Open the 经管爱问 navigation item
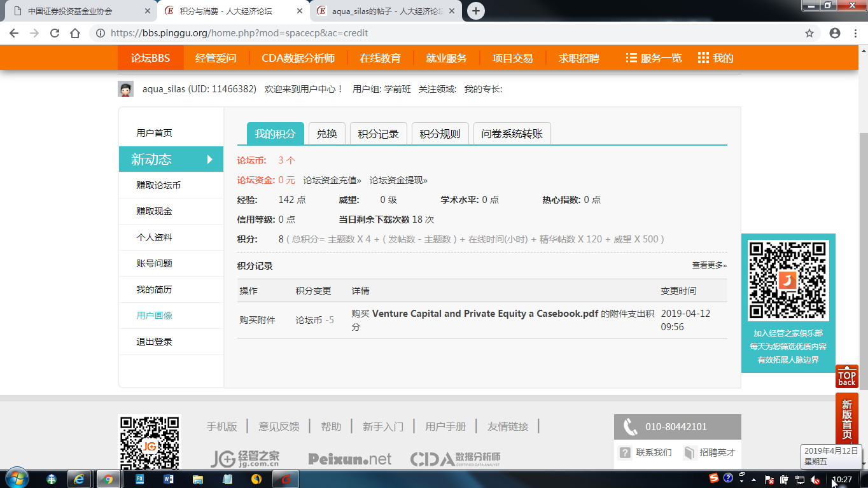Screen dimensions: 868x488 pos(216,58)
